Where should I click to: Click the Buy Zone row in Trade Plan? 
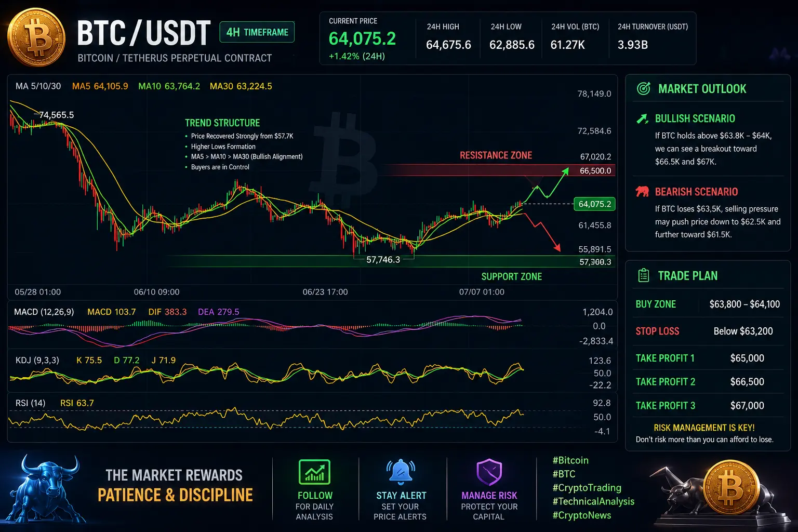click(708, 304)
